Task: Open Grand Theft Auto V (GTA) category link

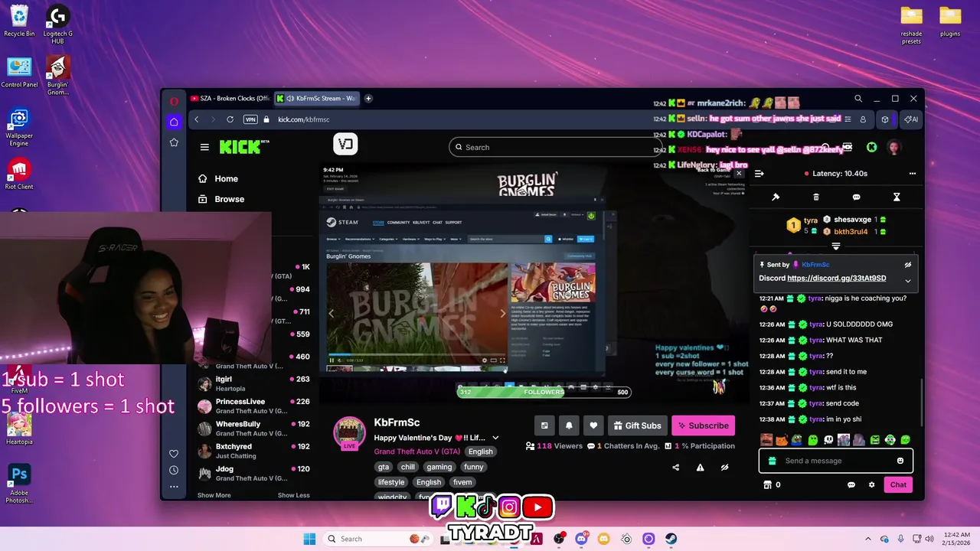Action: tap(417, 452)
